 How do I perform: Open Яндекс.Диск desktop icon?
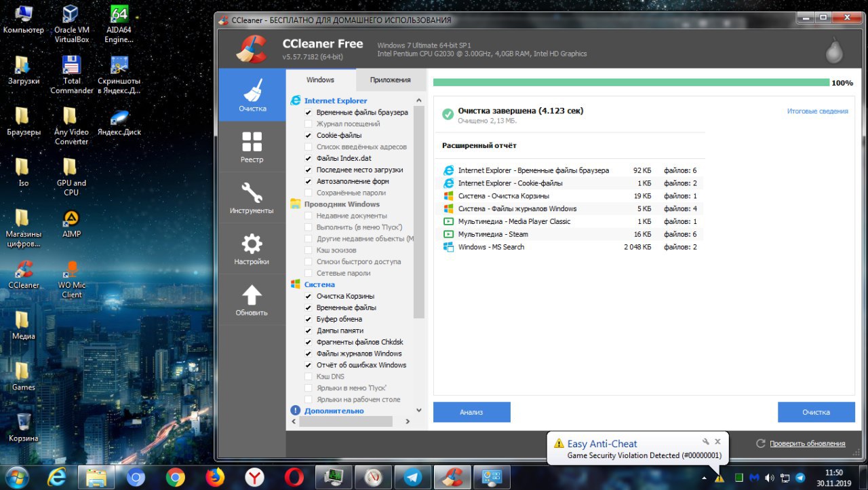point(119,121)
